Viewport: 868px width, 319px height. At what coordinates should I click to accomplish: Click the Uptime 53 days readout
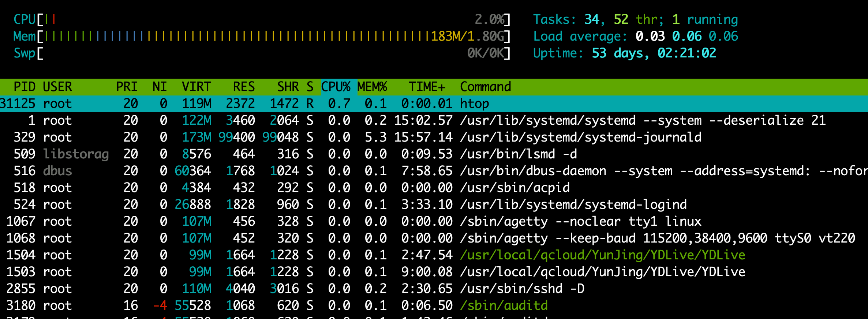[624, 53]
